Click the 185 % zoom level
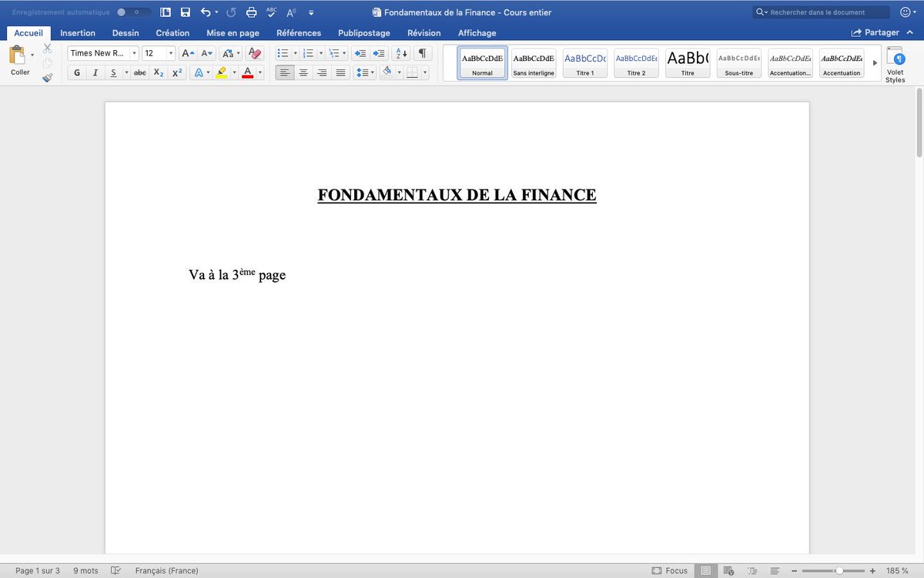The height and width of the screenshot is (578, 924). coord(897,570)
